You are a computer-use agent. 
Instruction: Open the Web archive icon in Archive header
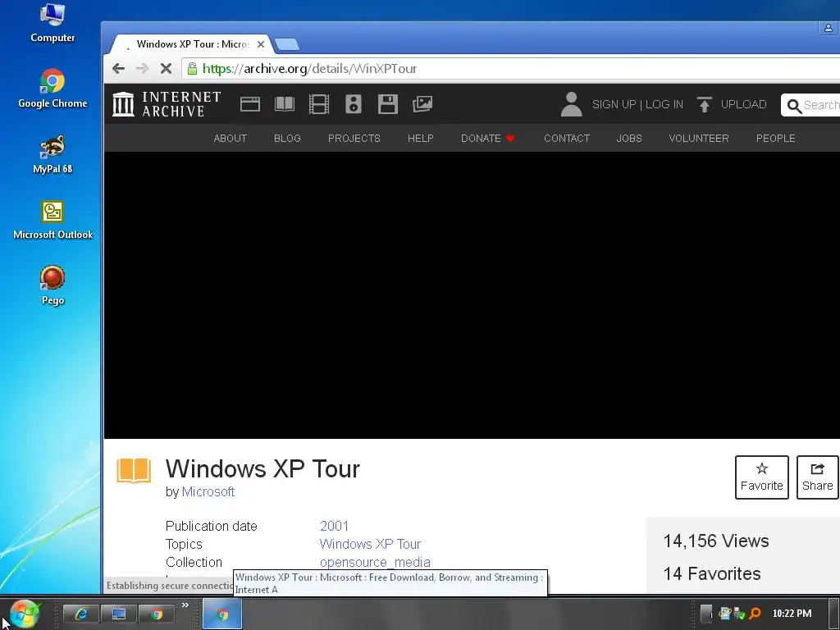pyautogui.click(x=249, y=104)
